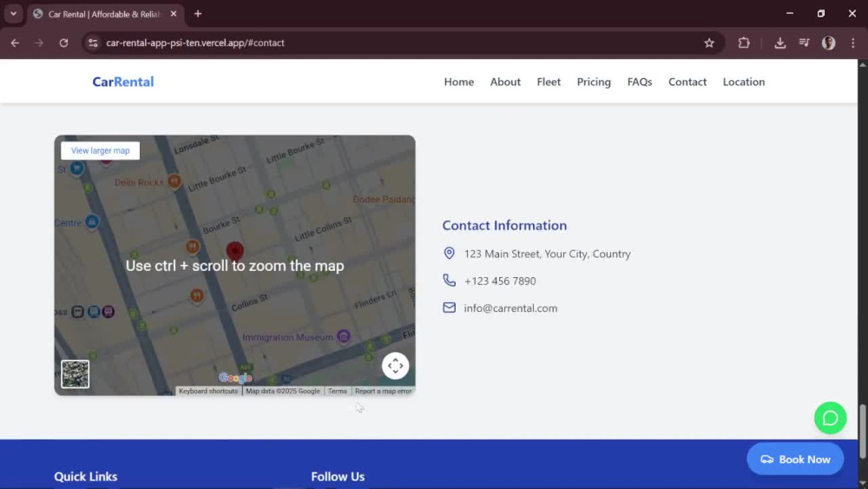
Task: Click the Contact Information heading
Action: pos(504,226)
